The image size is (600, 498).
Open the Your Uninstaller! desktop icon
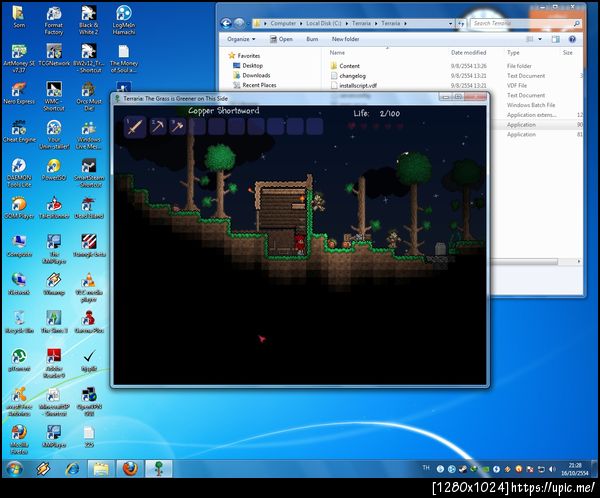click(x=54, y=134)
